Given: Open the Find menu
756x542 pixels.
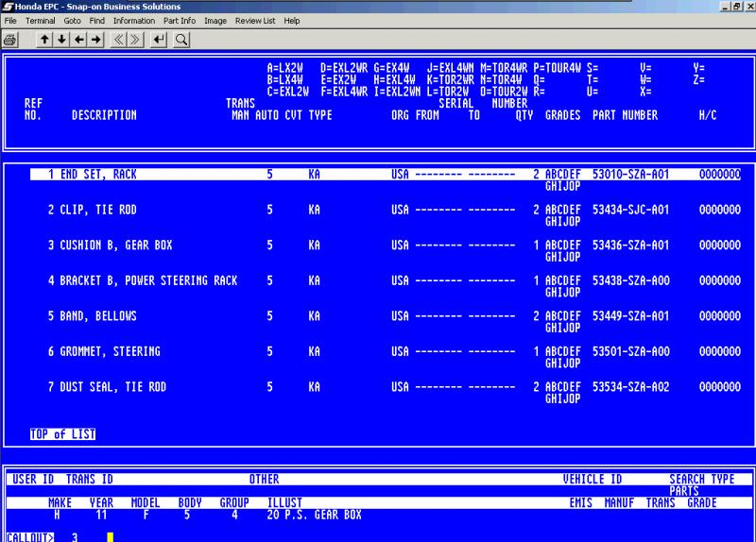Looking at the screenshot, I should click(x=97, y=21).
